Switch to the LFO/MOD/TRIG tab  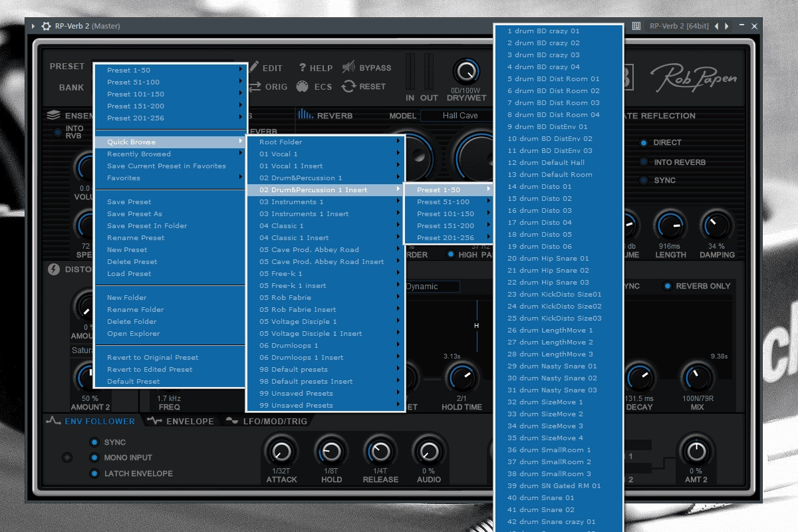266,421
